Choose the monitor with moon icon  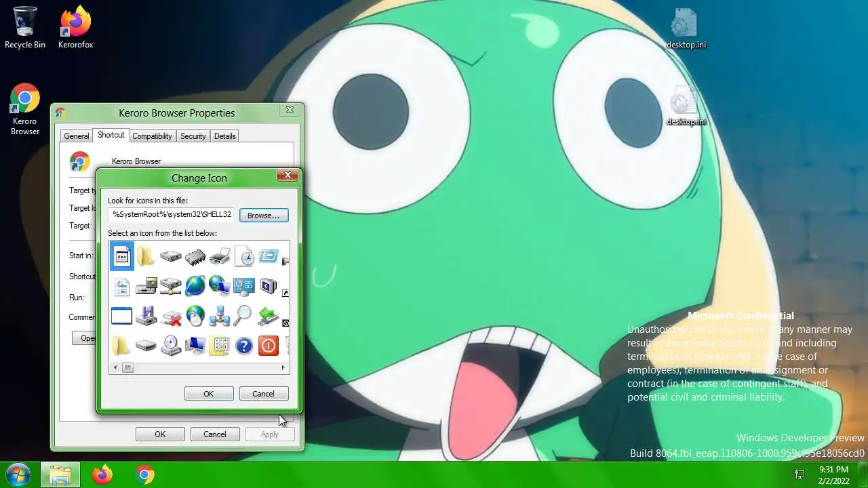point(269,286)
